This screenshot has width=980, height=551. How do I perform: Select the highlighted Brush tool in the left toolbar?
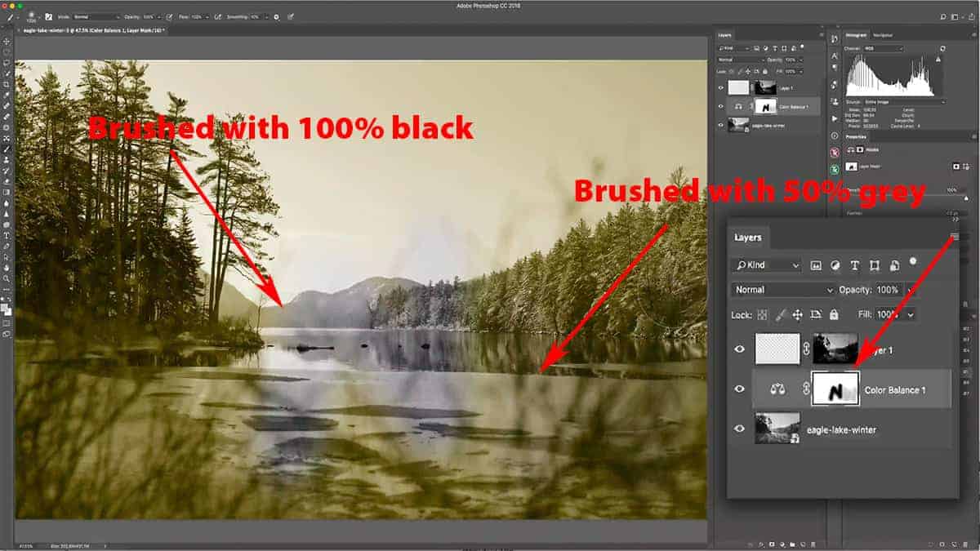[7, 149]
